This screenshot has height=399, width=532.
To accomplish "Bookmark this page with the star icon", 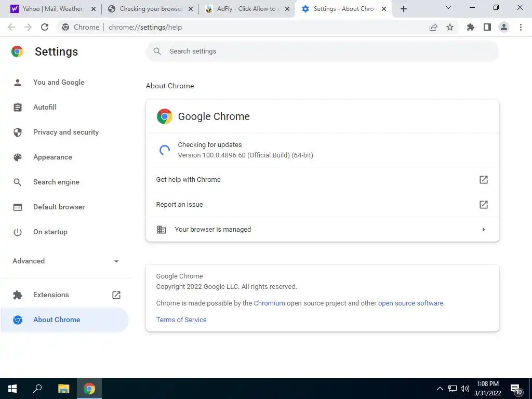I will 450,27.
